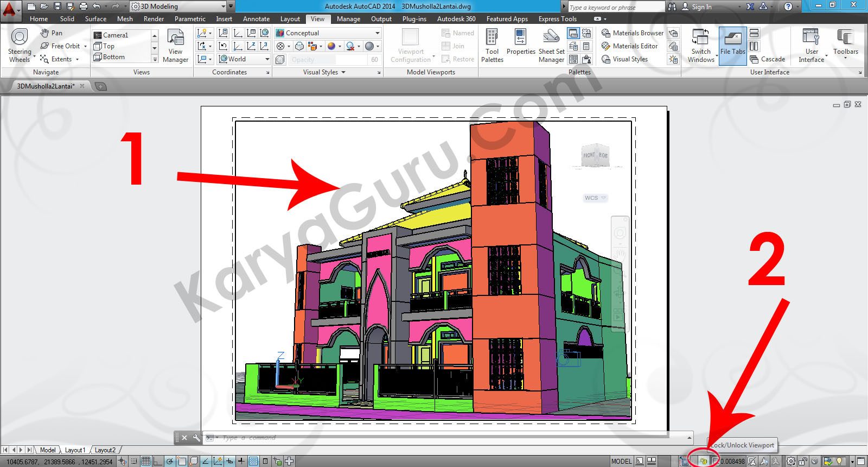
Task: Open the View Manager
Action: pyautogui.click(x=175, y=46)
